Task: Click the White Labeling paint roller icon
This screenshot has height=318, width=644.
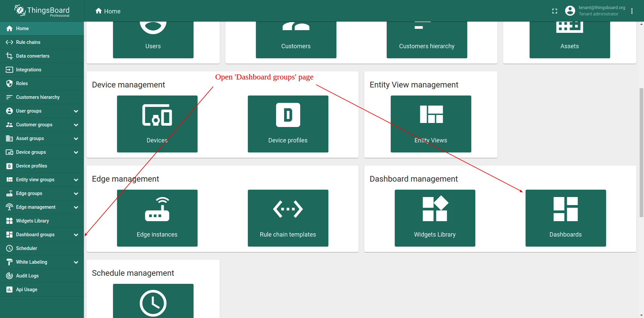Action: (x=9, y=262)
